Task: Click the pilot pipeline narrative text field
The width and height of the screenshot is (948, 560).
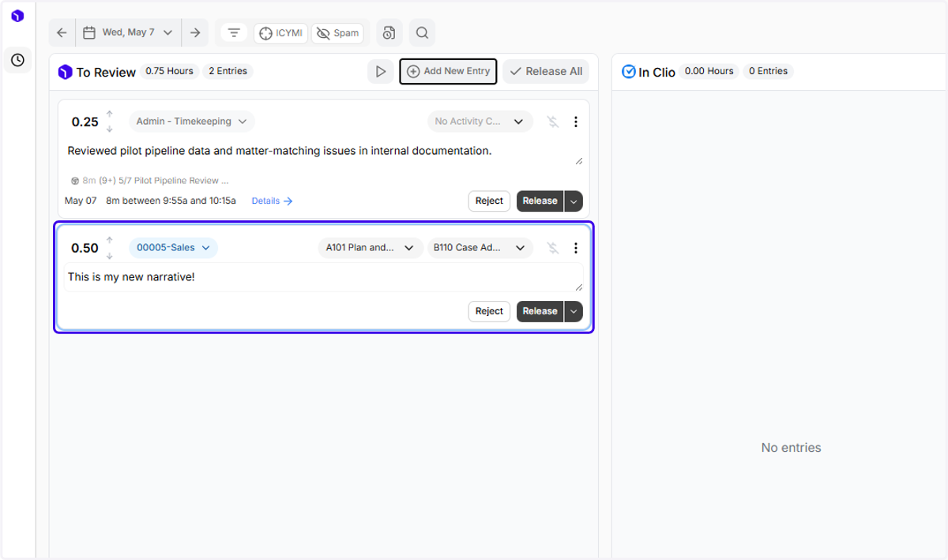Action: coord(324,152)
